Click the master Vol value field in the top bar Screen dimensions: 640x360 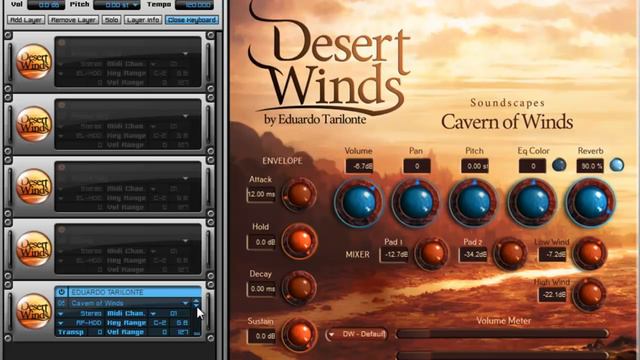[46, 5]
